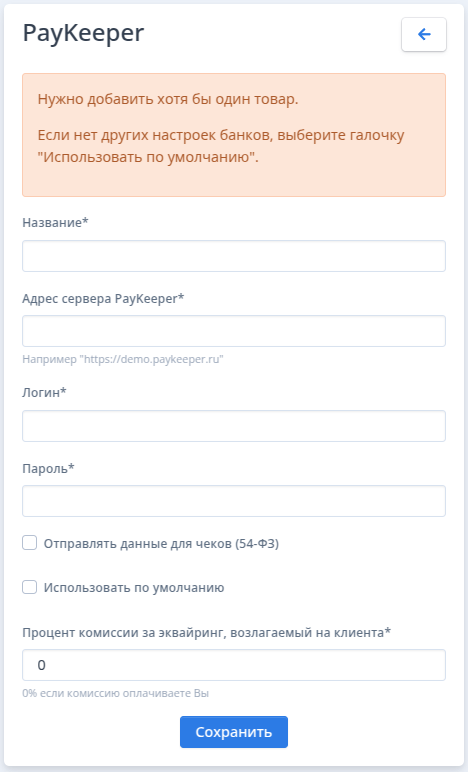Click the acquiring commission percent field

pyautogui.click(x=234, y=665)
